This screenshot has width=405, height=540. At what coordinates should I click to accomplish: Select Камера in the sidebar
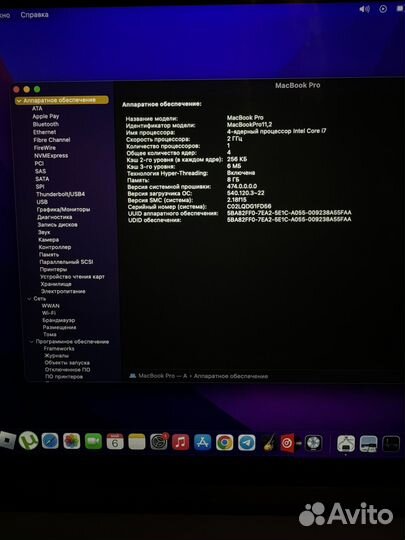[x=49, y=240]
